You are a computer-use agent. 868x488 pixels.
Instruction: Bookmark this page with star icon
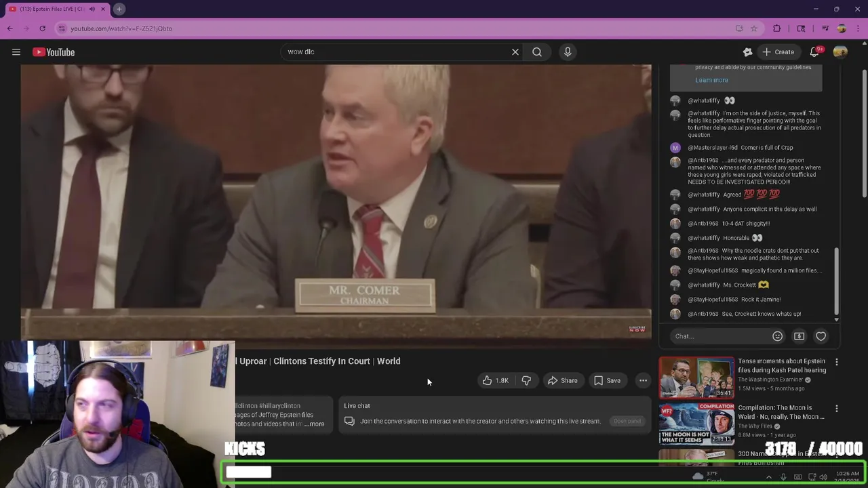click(753, 28)
